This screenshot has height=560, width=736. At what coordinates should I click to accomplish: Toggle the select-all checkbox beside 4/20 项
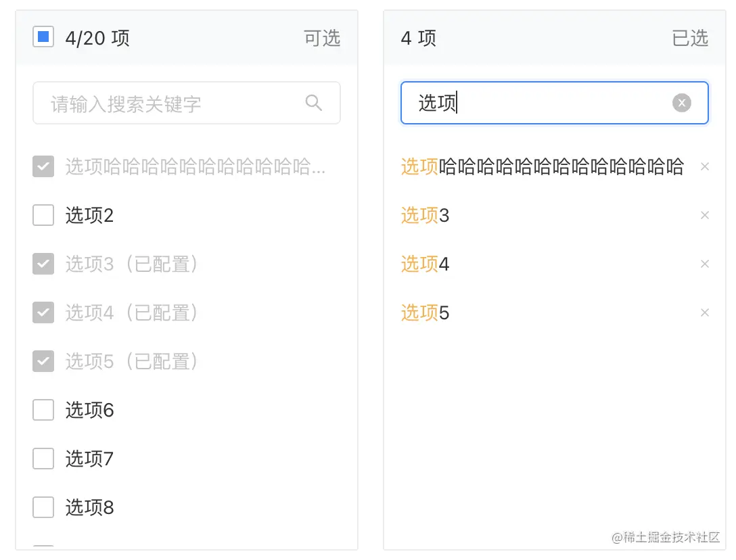[43, 37]
